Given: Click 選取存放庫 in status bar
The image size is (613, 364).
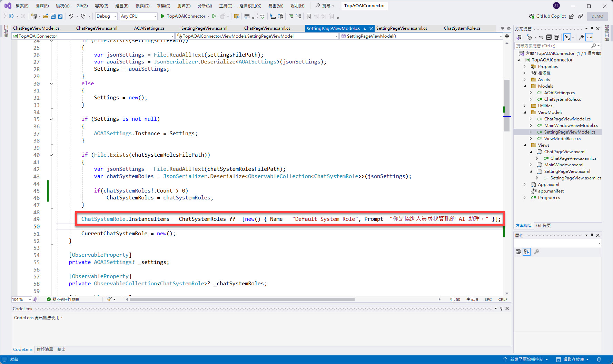Looking at the screenshot, I should pyautogui.click(x=572, y=360).
